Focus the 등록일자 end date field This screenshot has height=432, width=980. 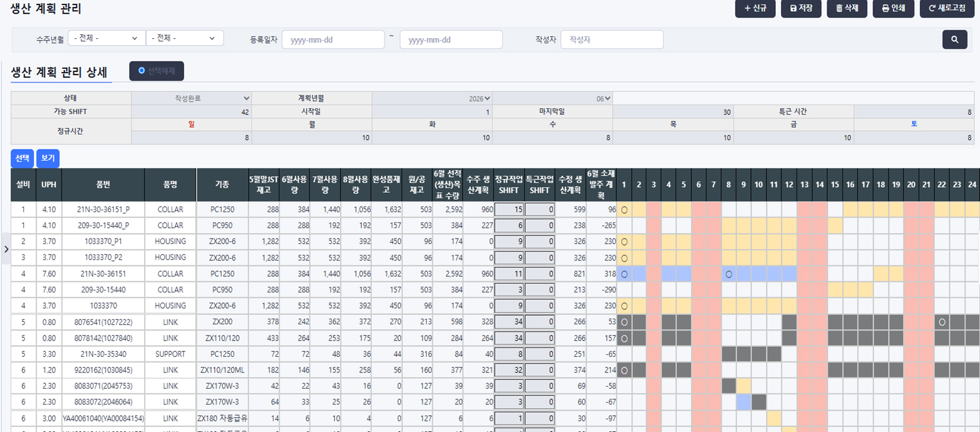451,39
